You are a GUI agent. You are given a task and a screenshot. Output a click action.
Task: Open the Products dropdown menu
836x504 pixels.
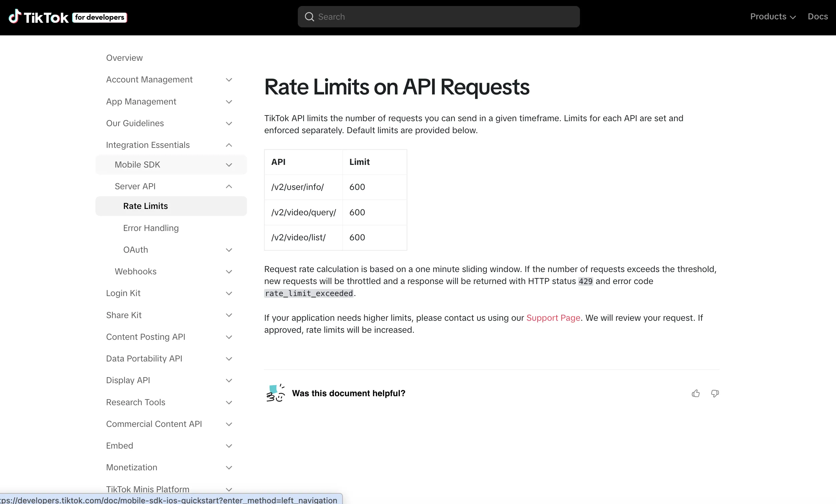coord(773,17)
